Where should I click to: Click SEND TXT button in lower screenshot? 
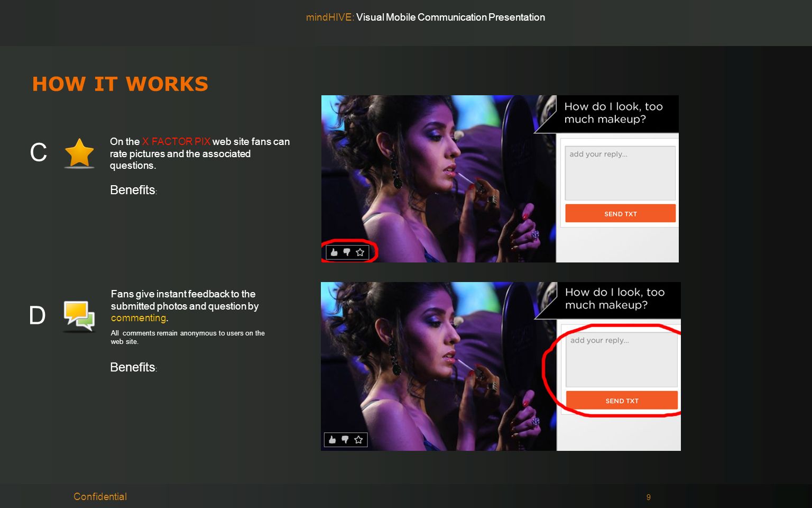622,400
